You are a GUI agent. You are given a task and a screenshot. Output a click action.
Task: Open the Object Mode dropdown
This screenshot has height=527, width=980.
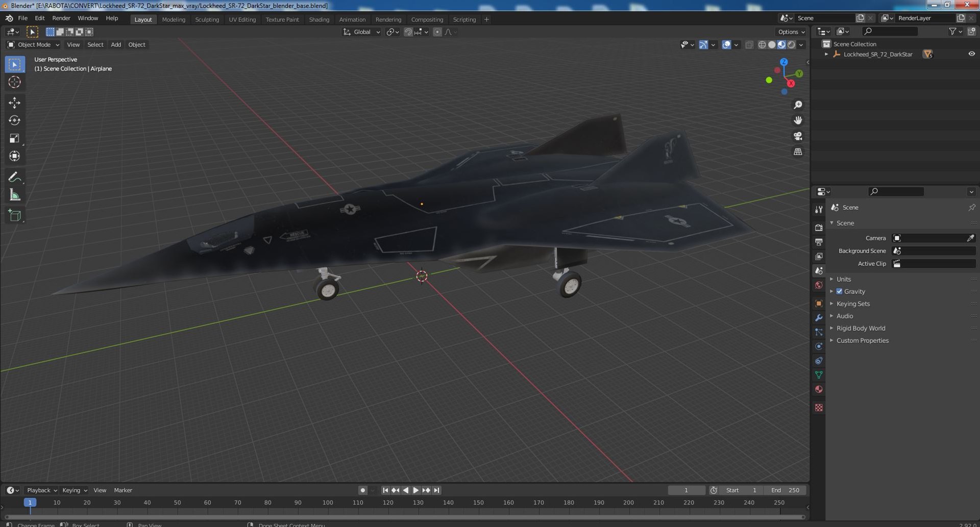(x=33, y=45)
